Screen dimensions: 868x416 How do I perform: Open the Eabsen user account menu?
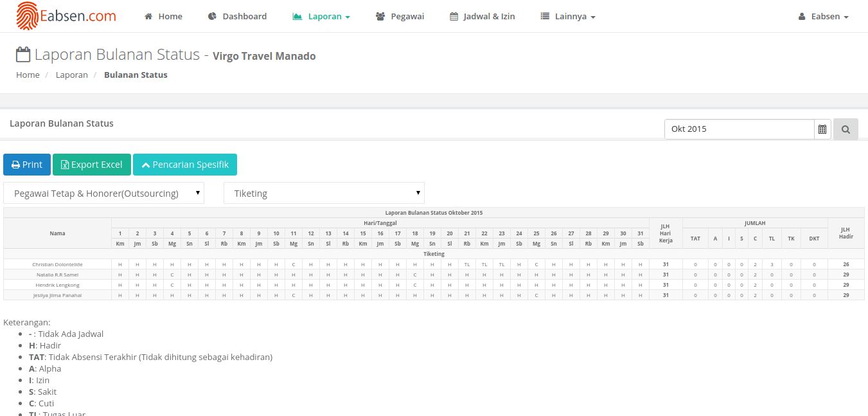pos(824,17)
